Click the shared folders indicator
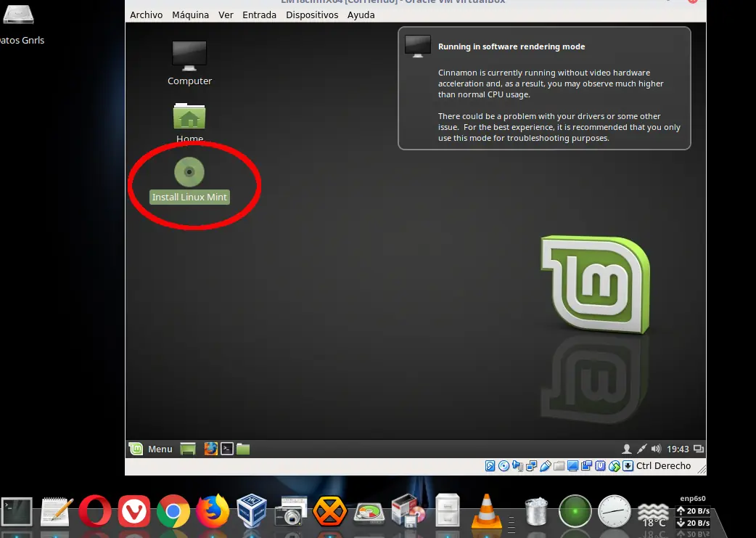Viewport: 756px width, 538px height. click(x=559, y=466)
